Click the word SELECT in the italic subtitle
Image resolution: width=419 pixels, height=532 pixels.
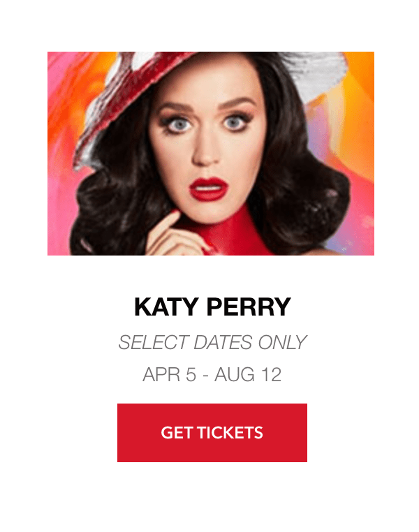pyautogui.click(x=154, y=342)
